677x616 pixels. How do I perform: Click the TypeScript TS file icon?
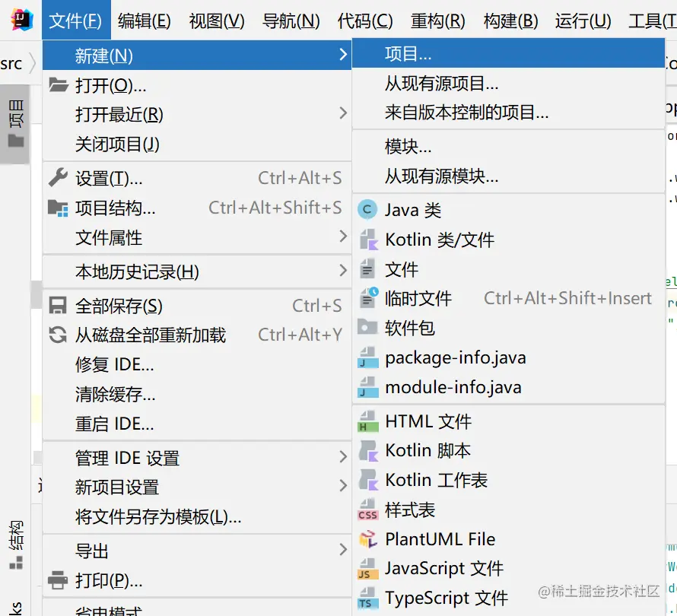(368, 598)
